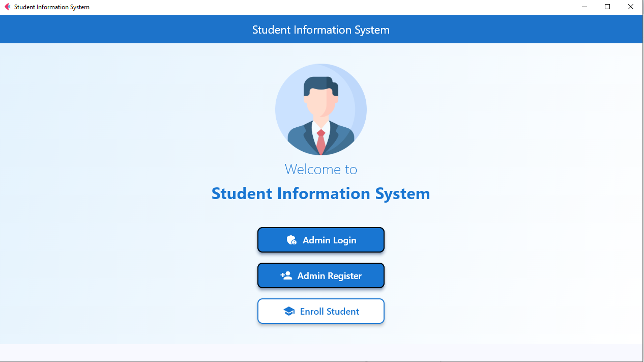
Task: Click the add-person icon on Admin Register
Action: [286, 275]
